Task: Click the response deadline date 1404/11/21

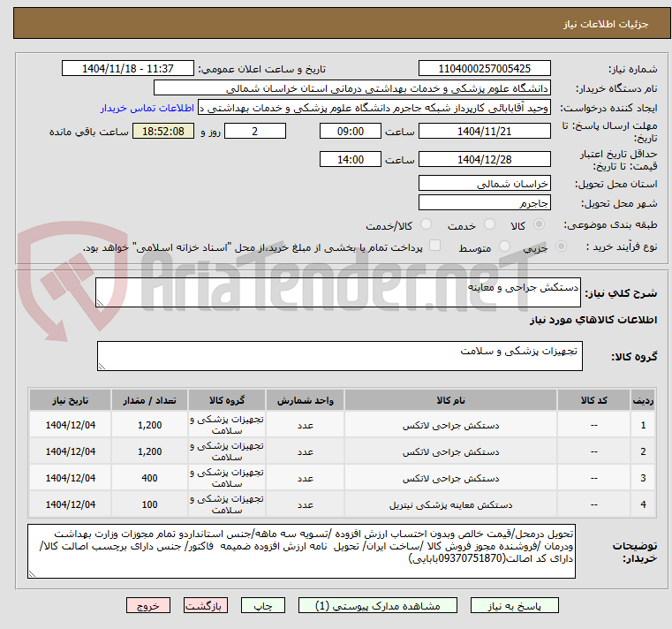Action: pos(484,132)
